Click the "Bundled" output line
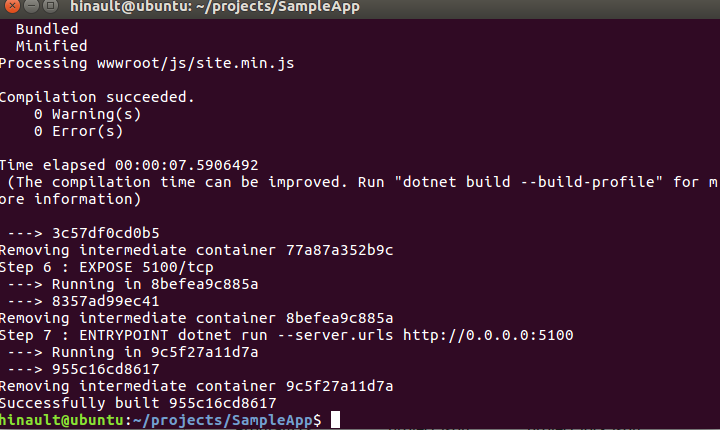 coord(47,29)
